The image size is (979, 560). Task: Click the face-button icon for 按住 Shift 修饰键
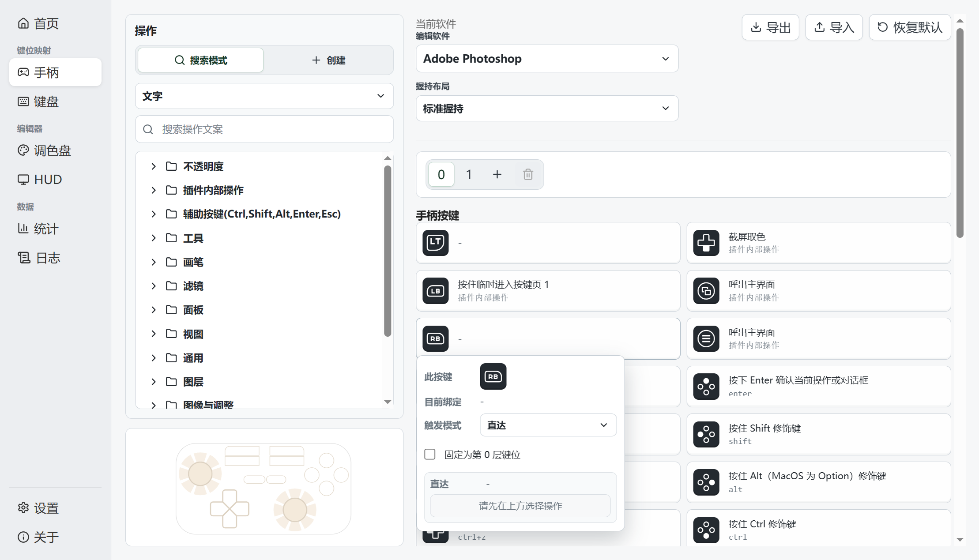pos(706,434)
